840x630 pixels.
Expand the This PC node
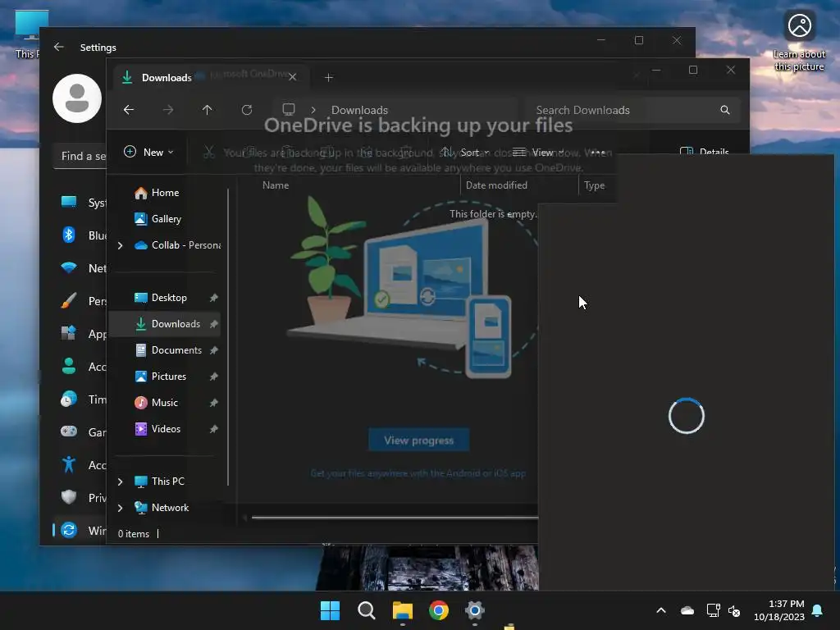tap(120, 482)
